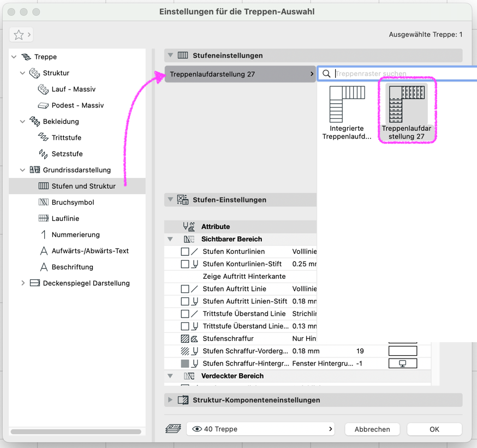Choose the Treppenlaufdarstellung 27 thumbnail
The image size is (477, 448).
point(407,111)
